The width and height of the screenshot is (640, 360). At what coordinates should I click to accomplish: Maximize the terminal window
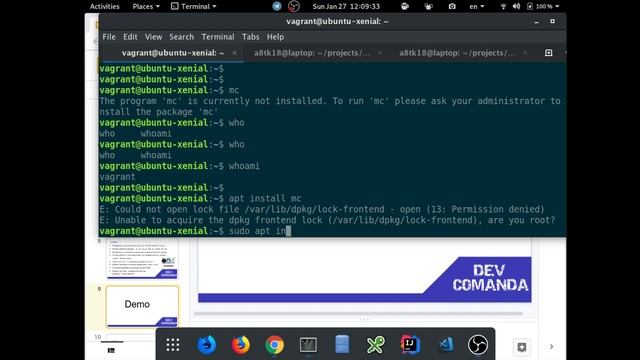tap(552, 21)
